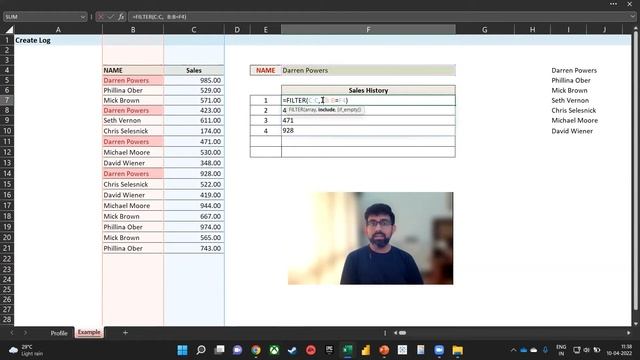Select column A header

click(x=58, y=29)
